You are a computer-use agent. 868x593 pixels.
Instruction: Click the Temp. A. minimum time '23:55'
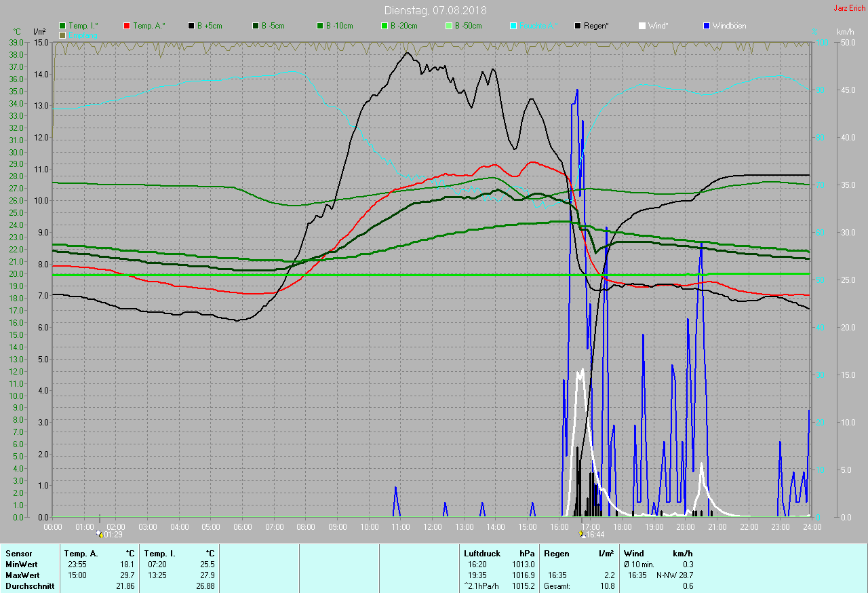[x=78, y=565]
